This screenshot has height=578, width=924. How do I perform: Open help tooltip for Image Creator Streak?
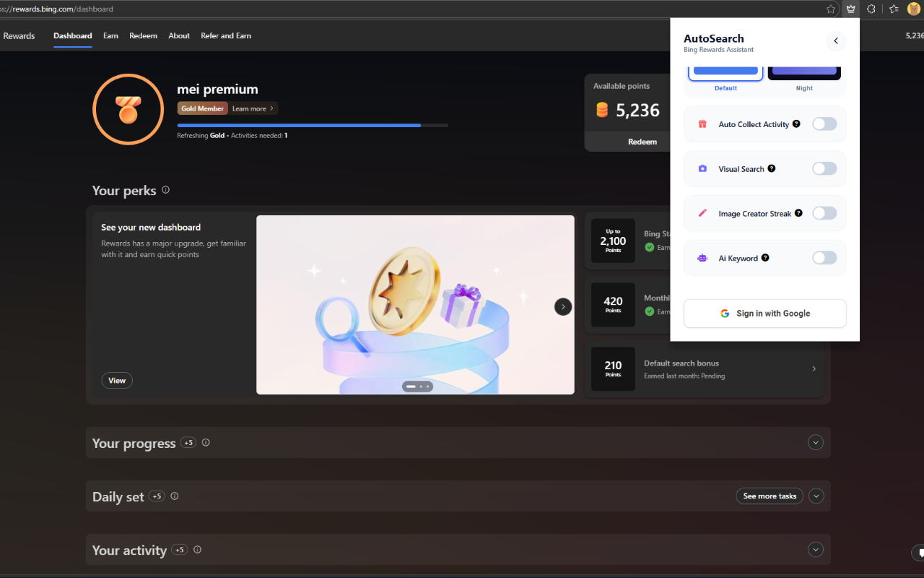[798, 213]
